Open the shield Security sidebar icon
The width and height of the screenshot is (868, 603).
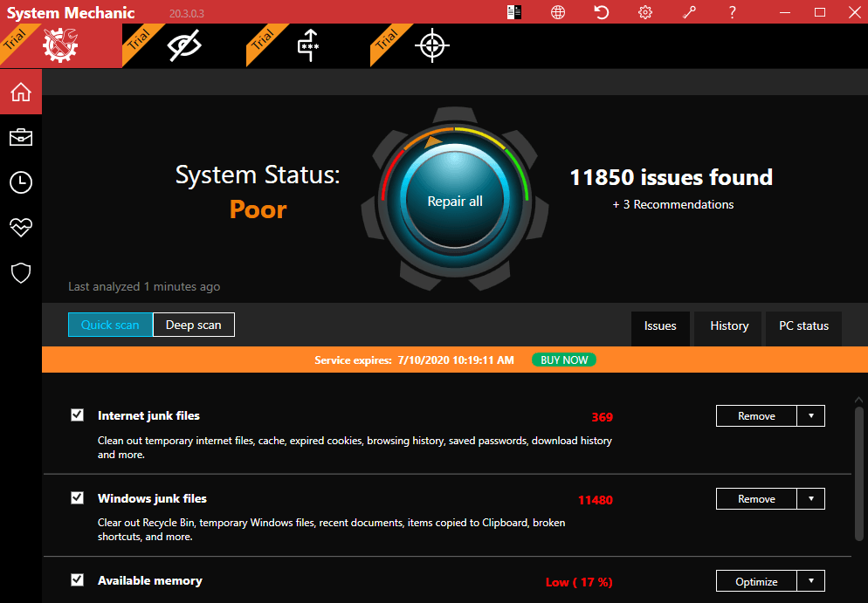pyautogui.click(x=21, y=273)
